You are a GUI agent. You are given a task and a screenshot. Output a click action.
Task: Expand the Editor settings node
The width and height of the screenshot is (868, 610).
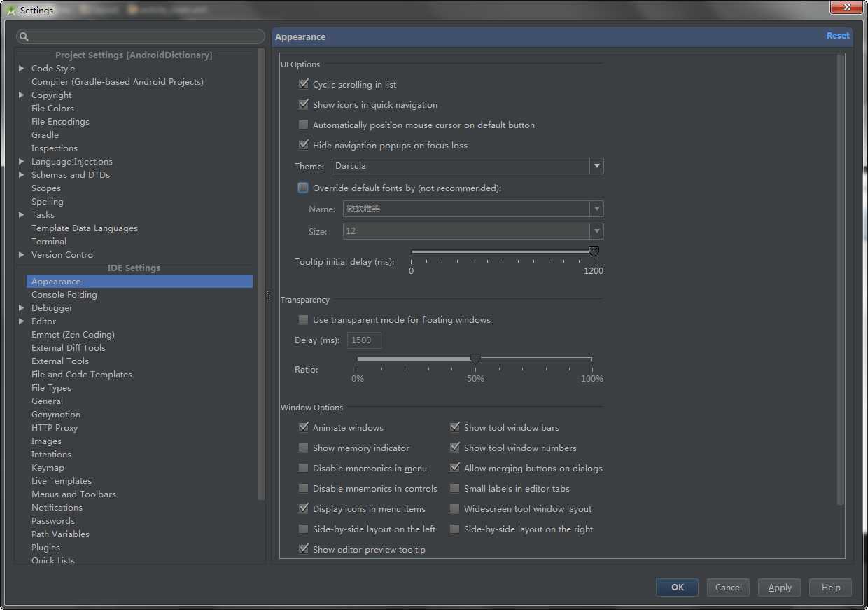click(x=22, y=321)
